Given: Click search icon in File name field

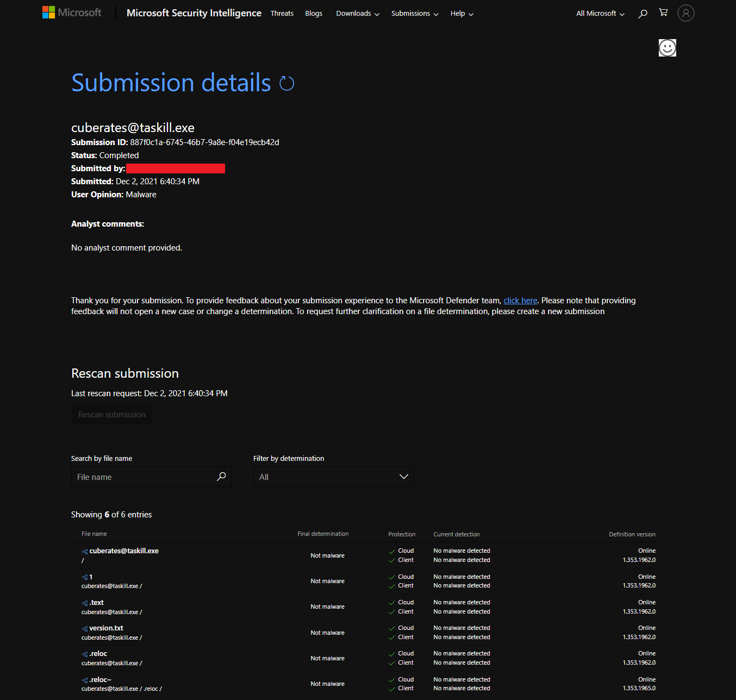Looking at the screenshot, I should pos(221,477).
